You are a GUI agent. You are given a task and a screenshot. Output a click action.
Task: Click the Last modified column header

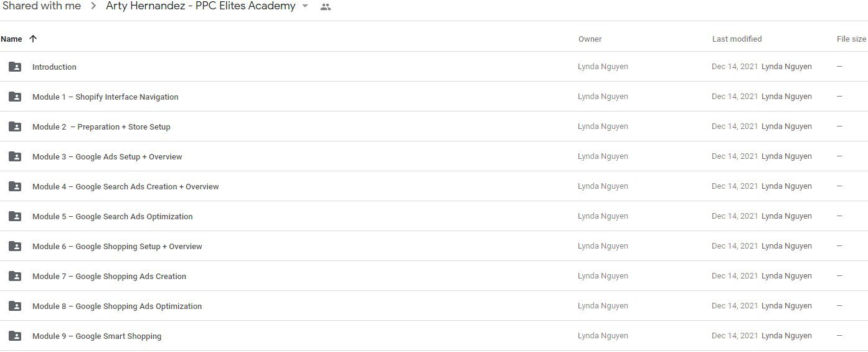[737, 39]
